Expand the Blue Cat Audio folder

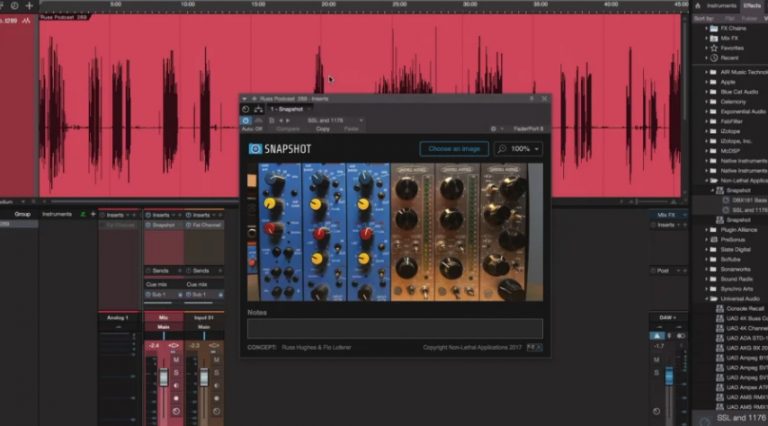pos(707,92)
